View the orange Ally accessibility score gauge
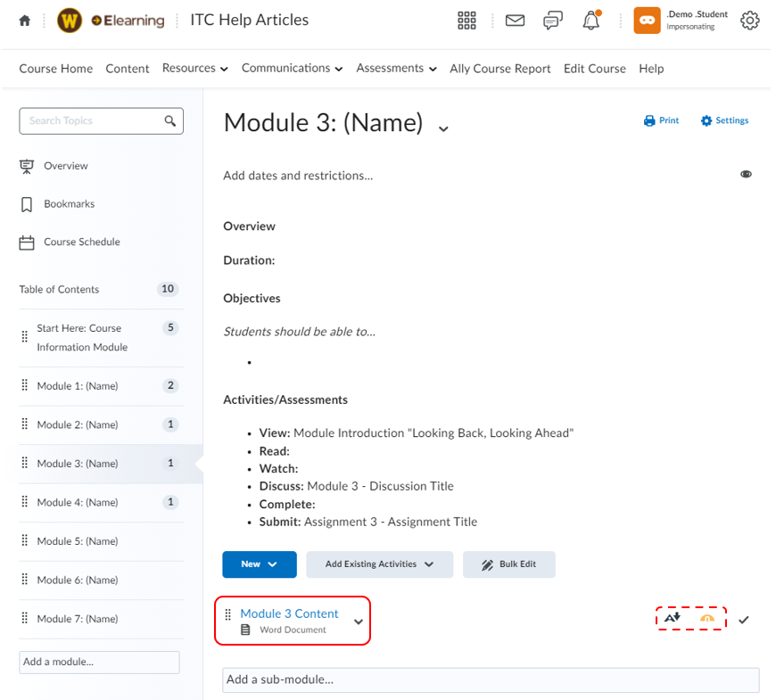This screenshot has width=776, height=700. [x=706, y=618]
